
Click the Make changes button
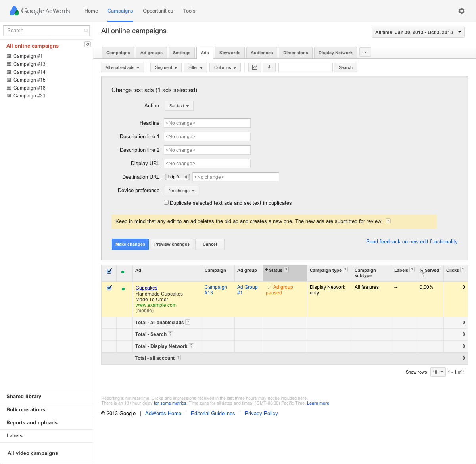click(x=130, y=244)
